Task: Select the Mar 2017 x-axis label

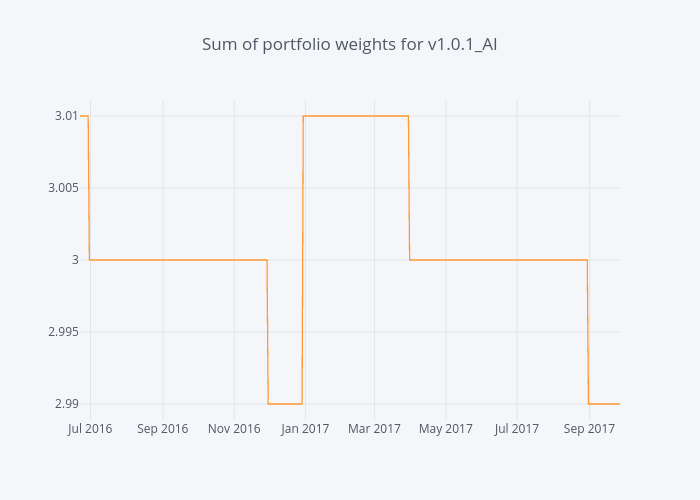Action: coord(374,429)
